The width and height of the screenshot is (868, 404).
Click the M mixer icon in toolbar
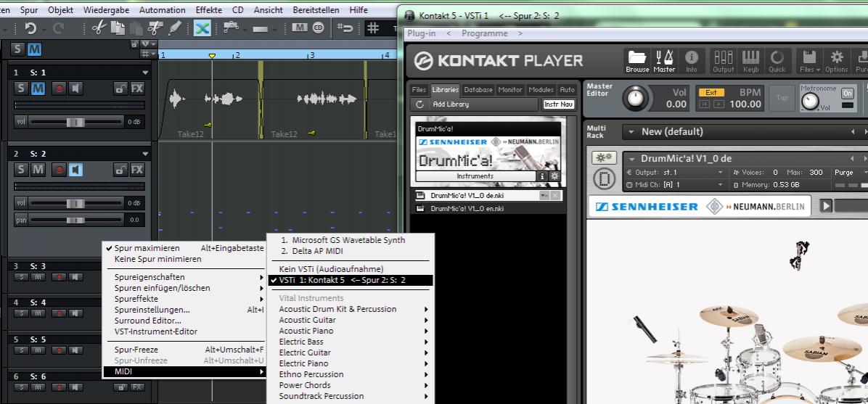pos(300,28)
